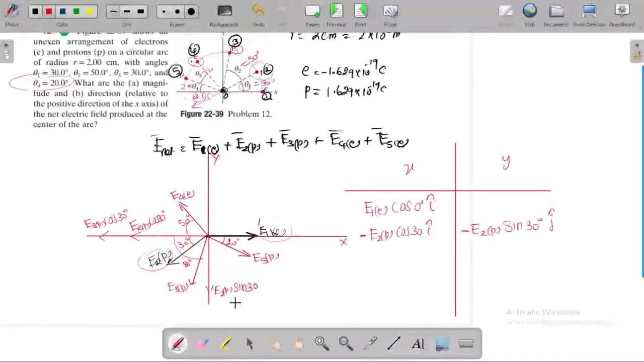Click the 'Figure 22-39 Problem 12.' caption
The image size is (644, 362).
click(x=226, y=114)
